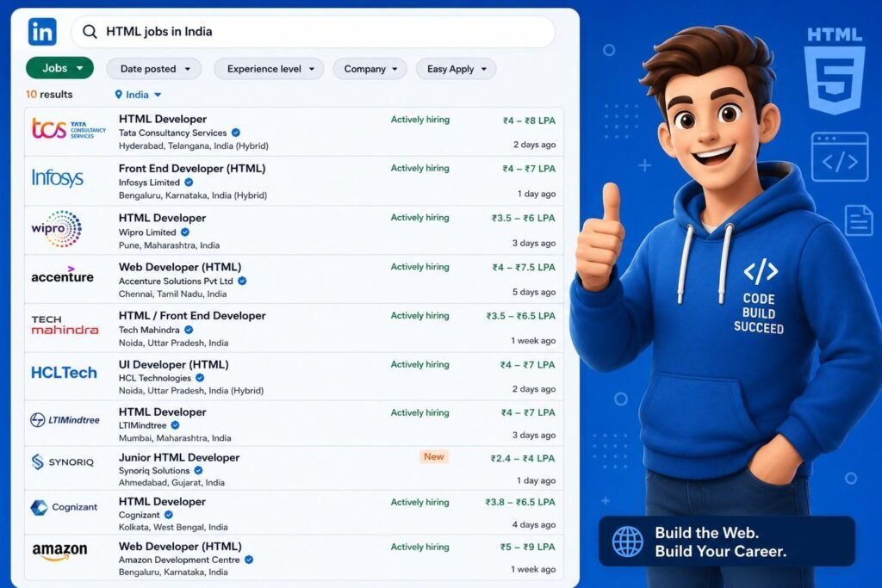Click the code window icon with </>
This screenshot has height=588, width=882.
point(840,157)
